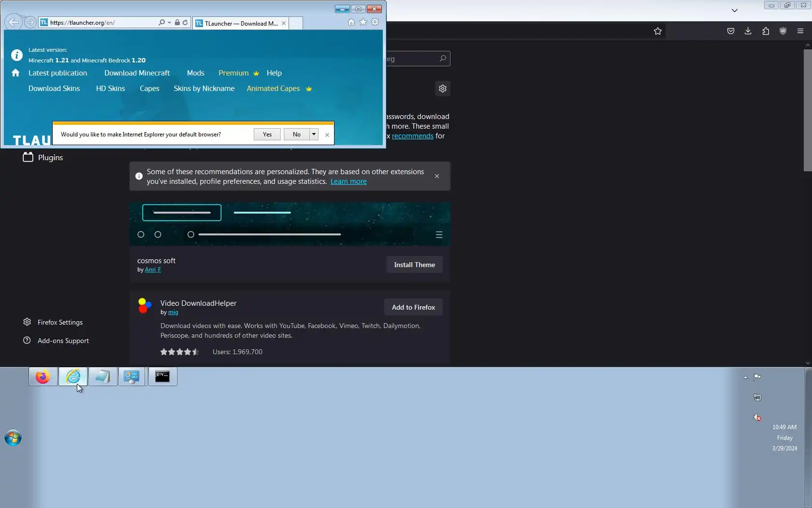Image resolution: width=812 pixels, height=508 pixels.
Task: Click the Video DownloadHelper star rating
Action: coord(180,352)
